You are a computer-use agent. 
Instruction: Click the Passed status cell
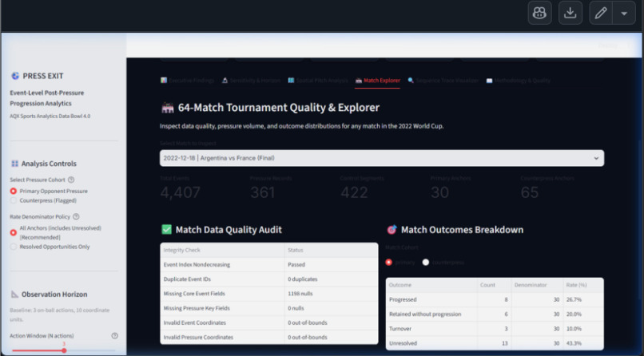(331, 264)
